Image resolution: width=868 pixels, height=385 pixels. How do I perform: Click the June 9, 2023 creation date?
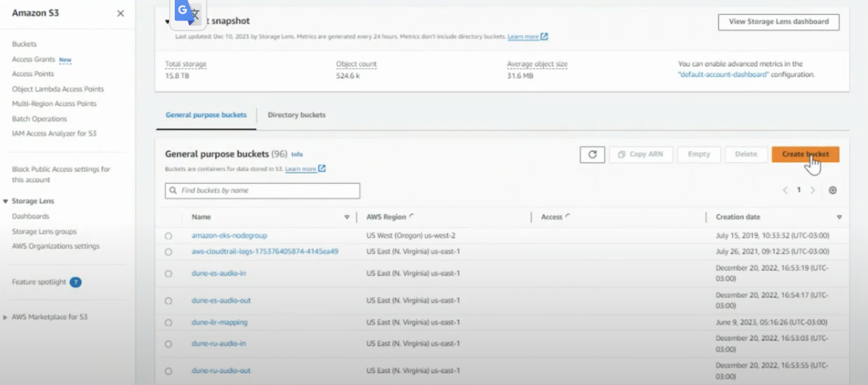(771, 322)
